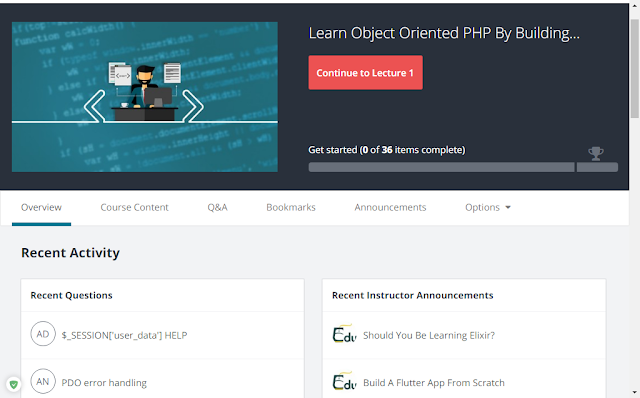Select the Bookmarks tab

click(291, 207)
